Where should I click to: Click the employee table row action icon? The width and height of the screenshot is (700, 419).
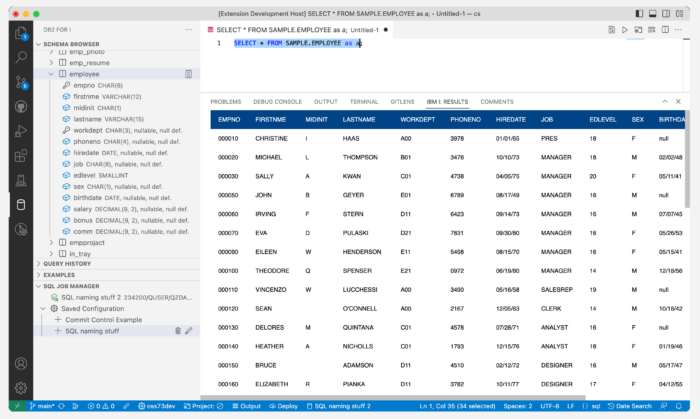(x=188, y=74)
